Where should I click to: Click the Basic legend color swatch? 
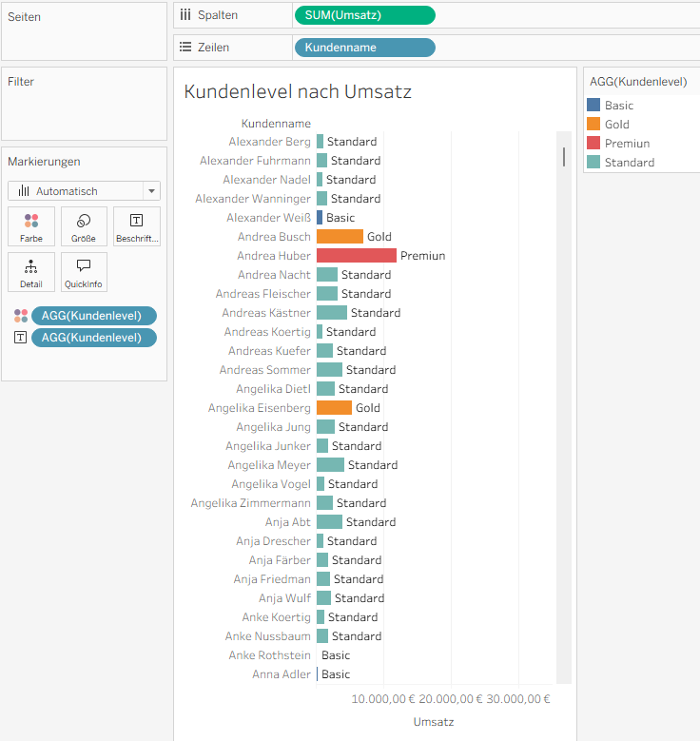point(593,106)
